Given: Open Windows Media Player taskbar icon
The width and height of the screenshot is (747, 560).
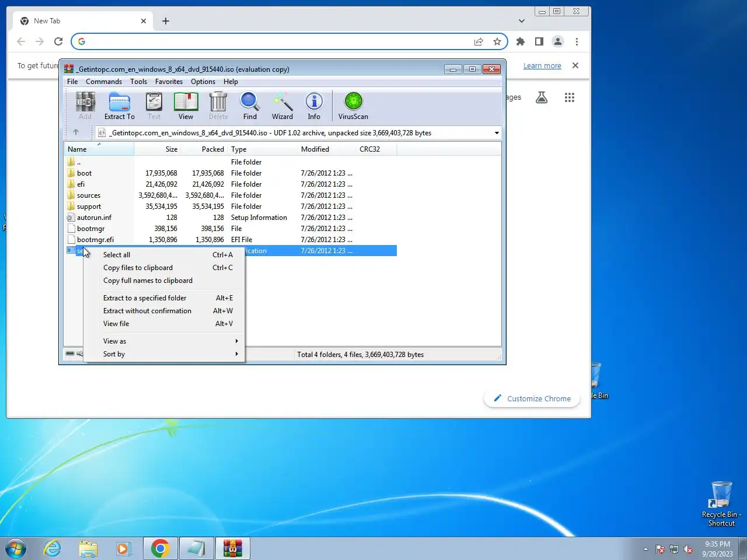Looking at the screenshot, I should pyautogui.click(x=123, y=548).
